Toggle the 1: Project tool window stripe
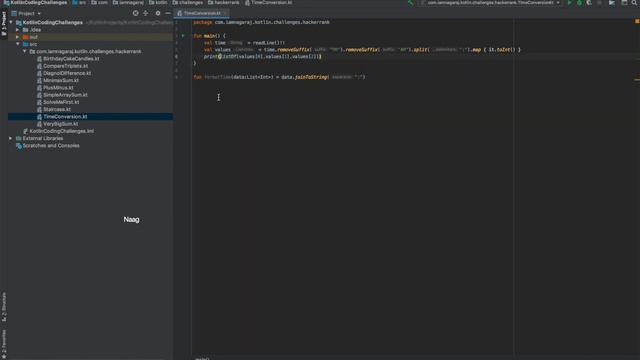The image size is (640, 360). pos(4,24)
